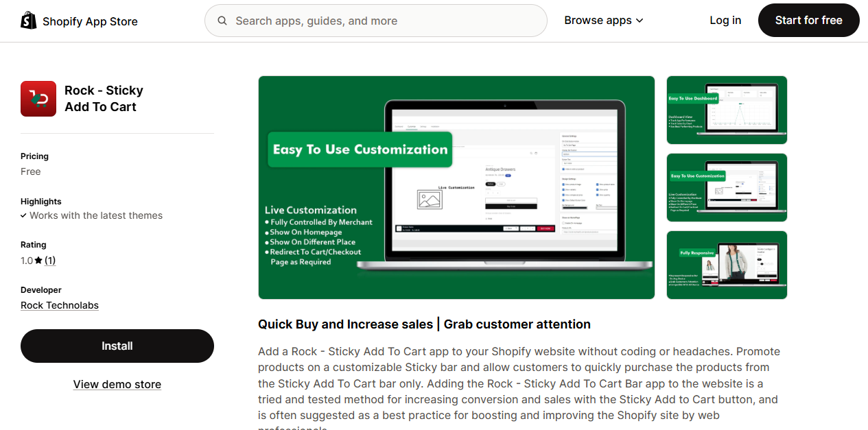Select the small Easy To Use Customization thumbnail
The height and width of the screenshot is (430, 868).
click(x=727, y=187)
